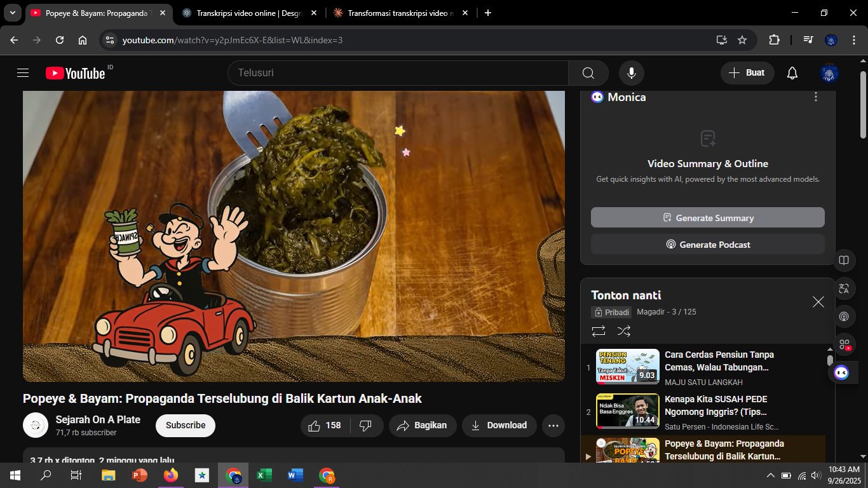Image resolution: width=868 pixels, height=488 pixels.
Task: Click the address bar URL
Action: coord(233,40)
